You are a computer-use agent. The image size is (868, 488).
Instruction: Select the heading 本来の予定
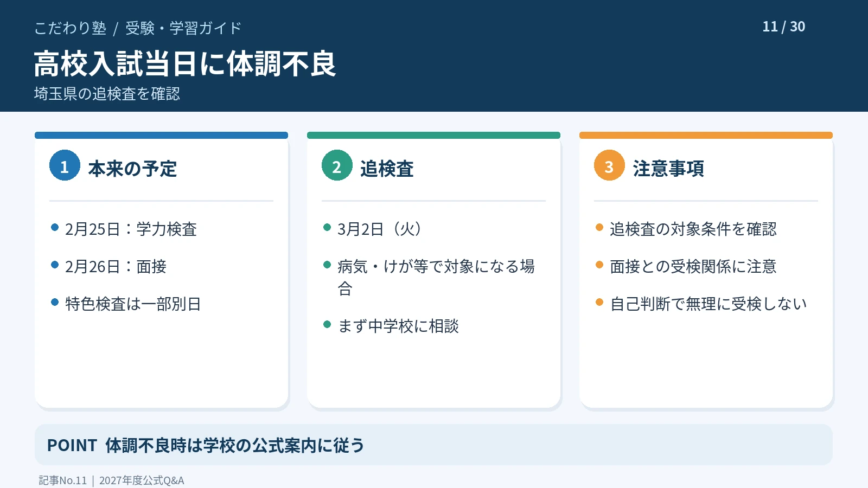click(132, 169)
